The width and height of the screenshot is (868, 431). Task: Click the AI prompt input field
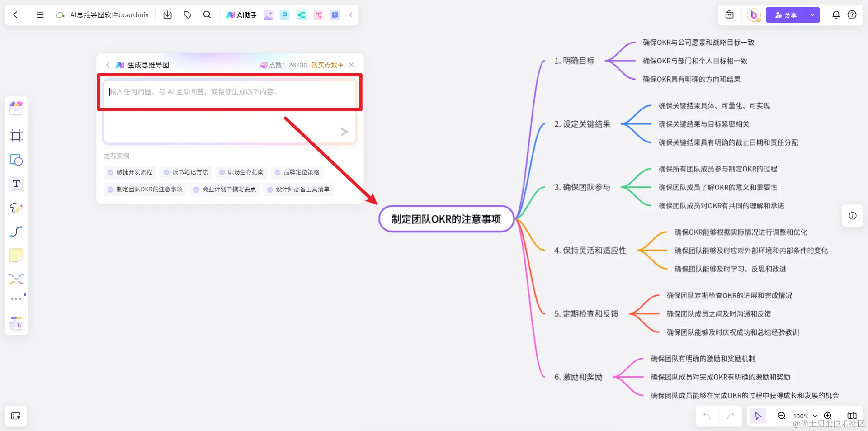(x=230, y=93)
